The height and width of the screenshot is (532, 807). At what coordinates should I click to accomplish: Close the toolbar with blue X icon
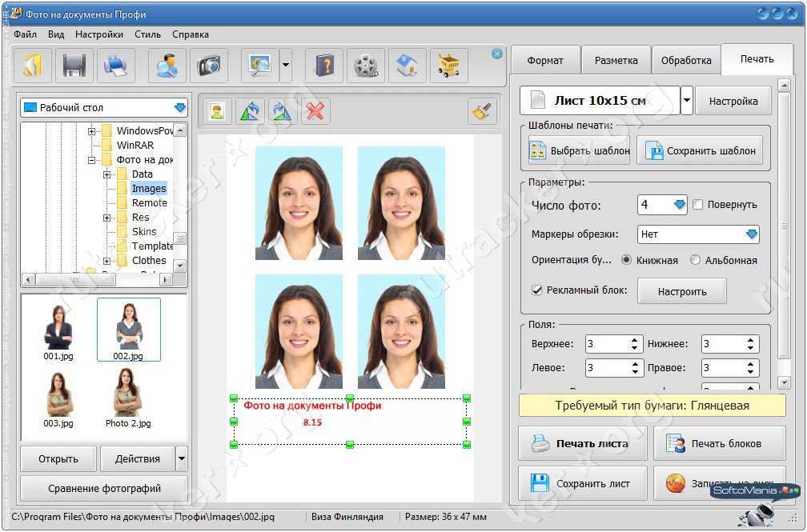(x=496, y=54)
